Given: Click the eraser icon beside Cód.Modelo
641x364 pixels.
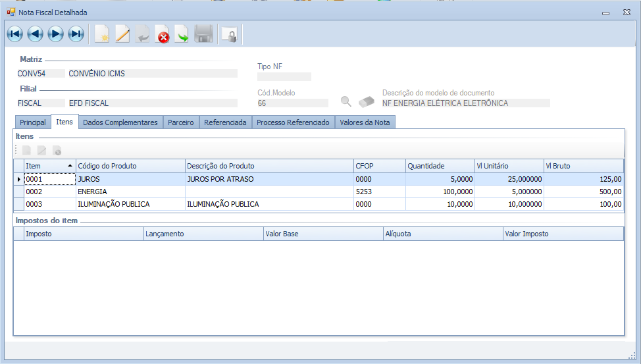Looking at the screenshot, I should [366, 102].
